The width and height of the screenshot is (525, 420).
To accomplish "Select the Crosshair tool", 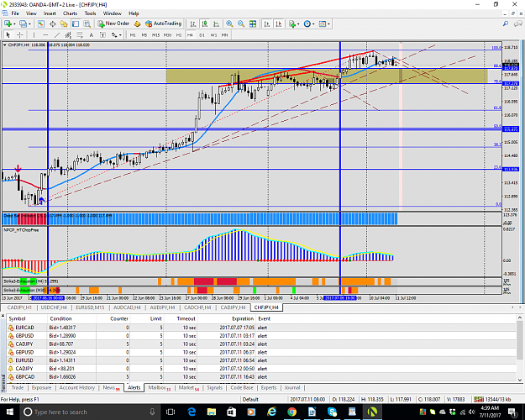I will point(20,34).
